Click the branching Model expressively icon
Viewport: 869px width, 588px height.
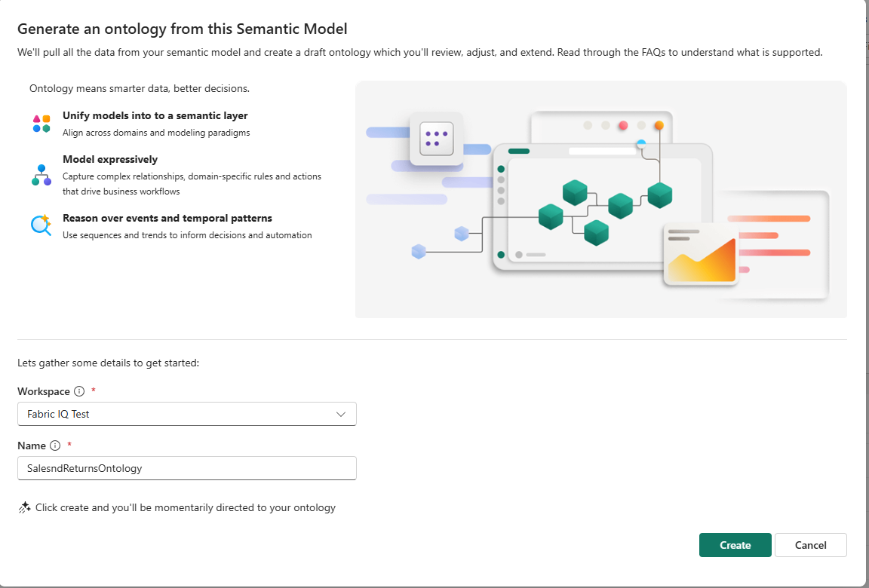pos(41,174)
